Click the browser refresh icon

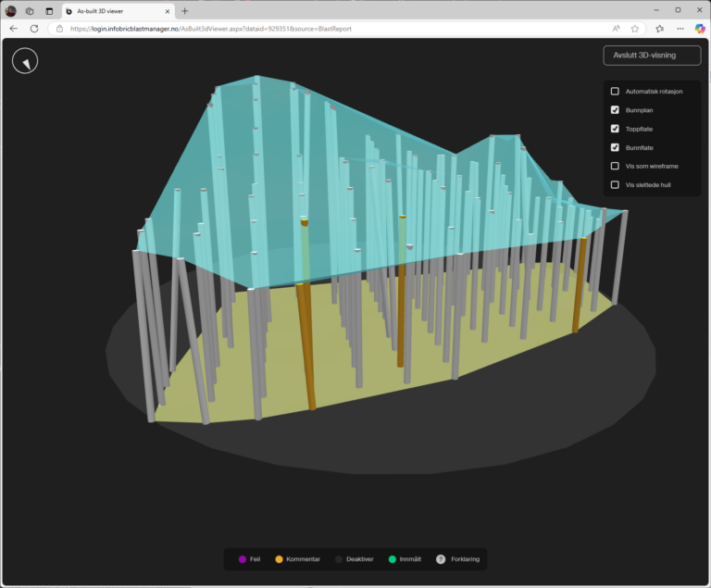point(34,29)
